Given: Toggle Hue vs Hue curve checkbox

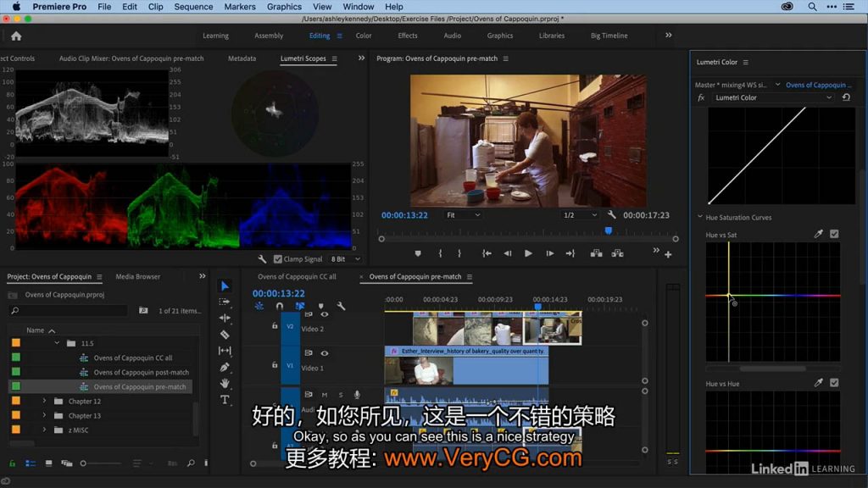Looking at the screenshot, I should 834,382.
